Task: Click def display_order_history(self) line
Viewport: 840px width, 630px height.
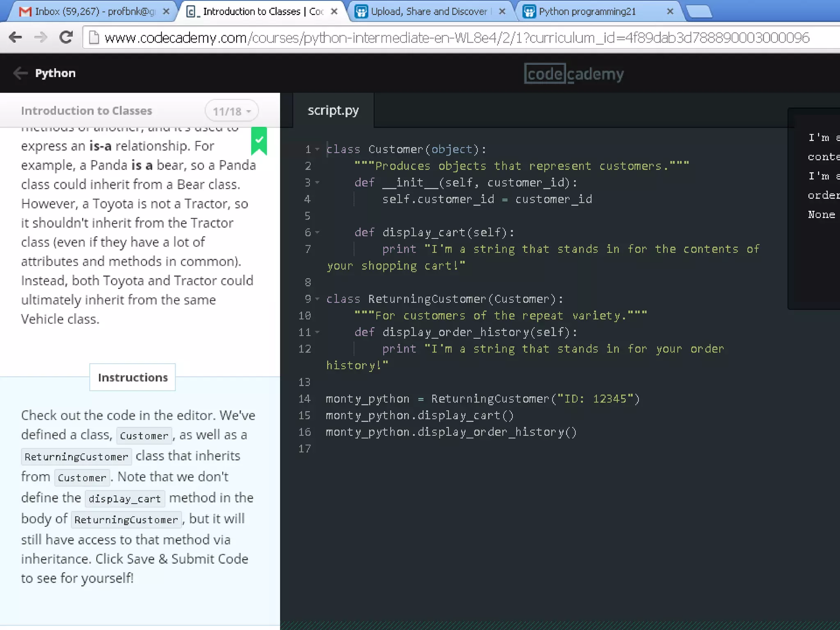Action: pos(466,332)
